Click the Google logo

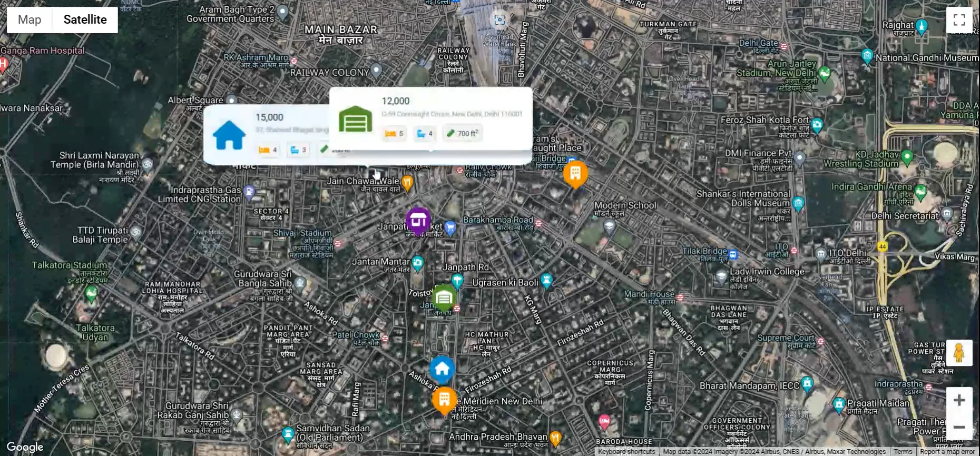click(x=25, y=447)
